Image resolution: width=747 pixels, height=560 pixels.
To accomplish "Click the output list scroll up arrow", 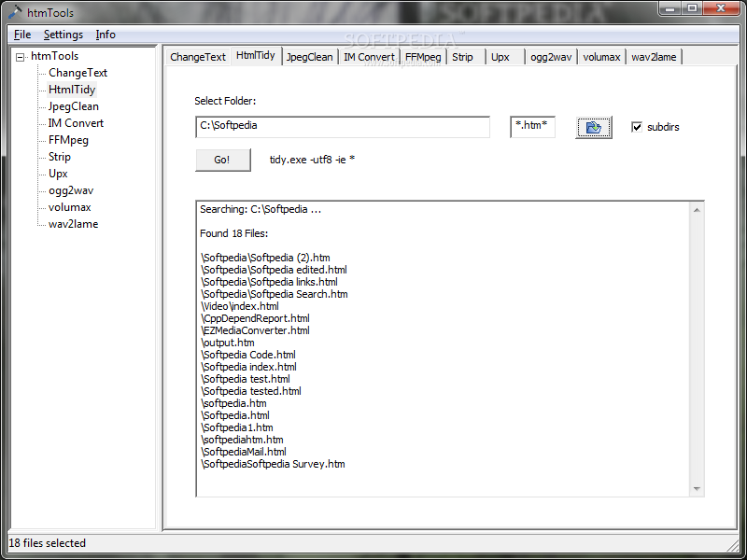I will (x=697, y=210).
